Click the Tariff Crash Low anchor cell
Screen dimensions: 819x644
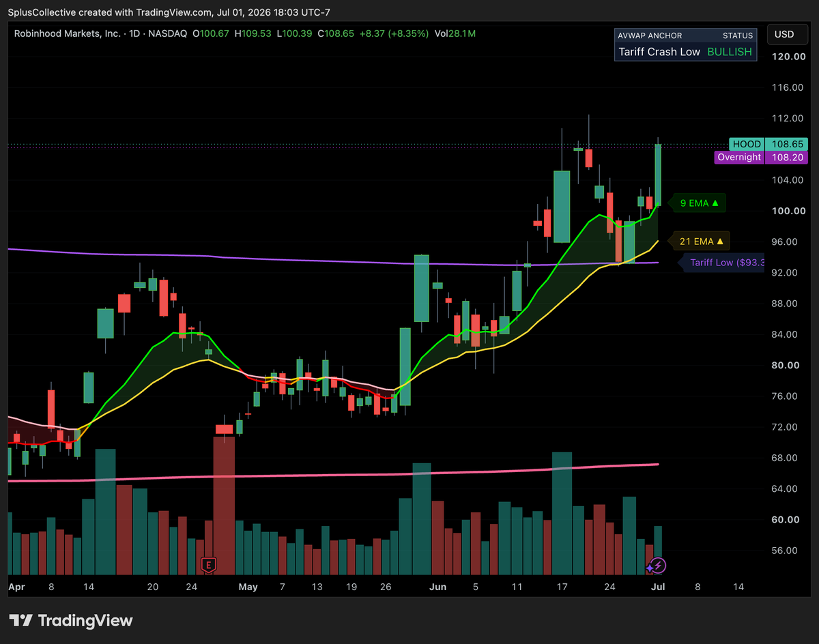[659, 52]
